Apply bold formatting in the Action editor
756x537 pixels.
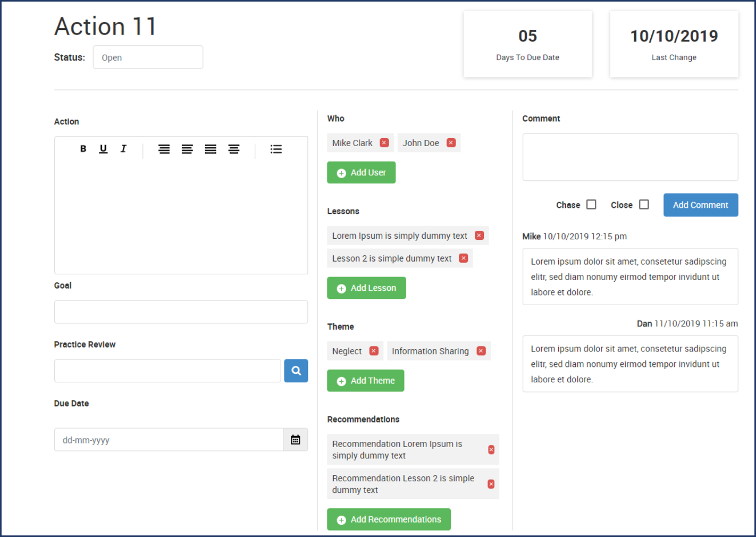pyautogui.click(x=83, y=149)
